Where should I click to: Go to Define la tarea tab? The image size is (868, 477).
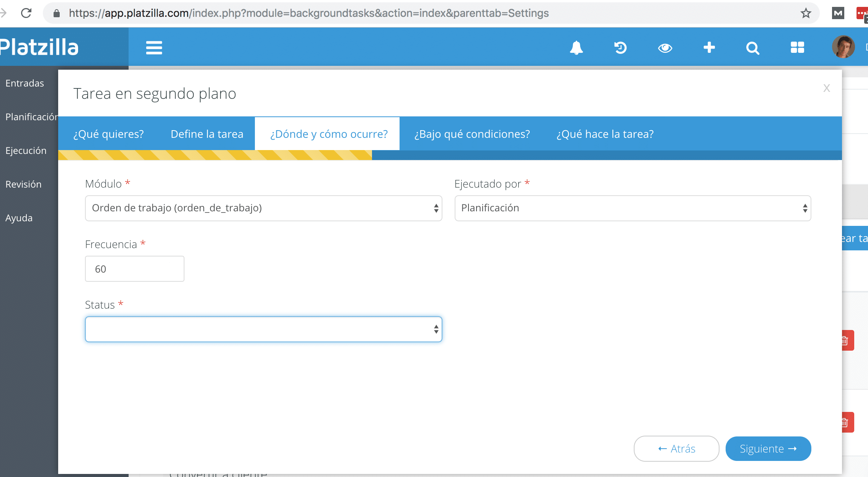(207, 134)
